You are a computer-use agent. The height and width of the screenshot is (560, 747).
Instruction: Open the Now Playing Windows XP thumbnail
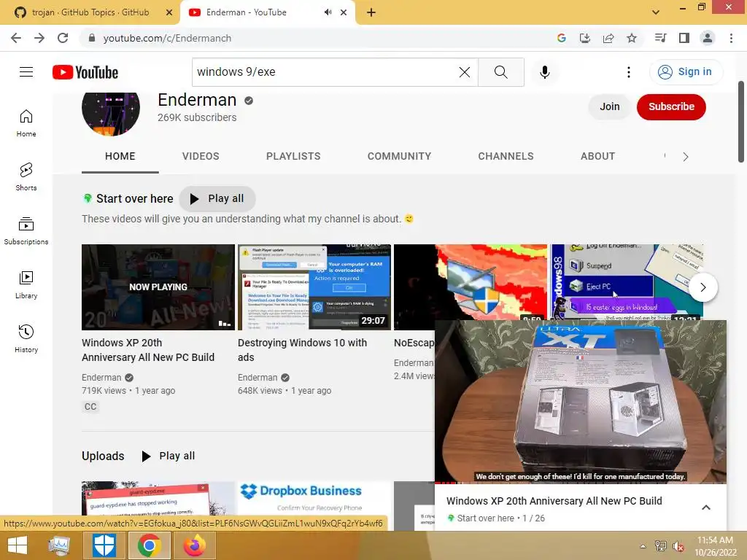pos(158,287)
